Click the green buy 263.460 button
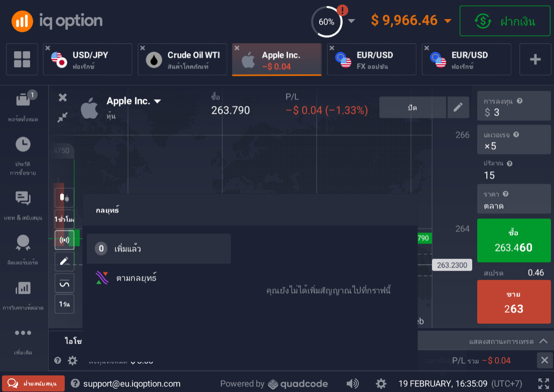Image resolution: width=554 pixels, height=392 pixels. 514,240
